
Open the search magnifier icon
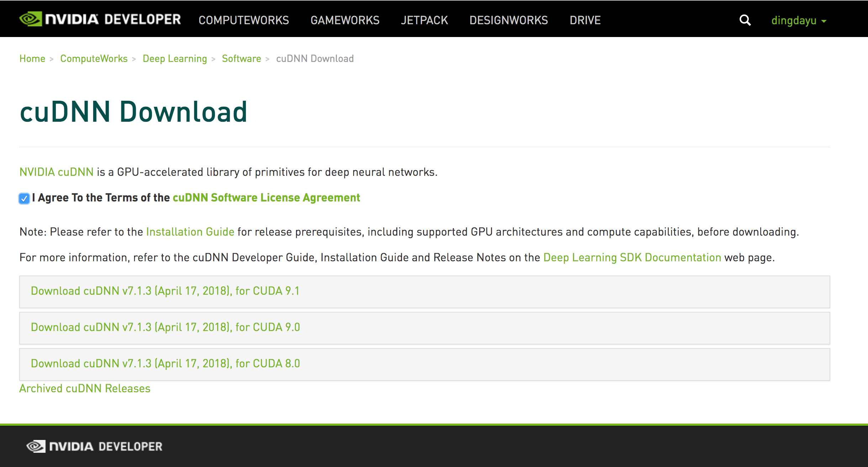(745, 20)
